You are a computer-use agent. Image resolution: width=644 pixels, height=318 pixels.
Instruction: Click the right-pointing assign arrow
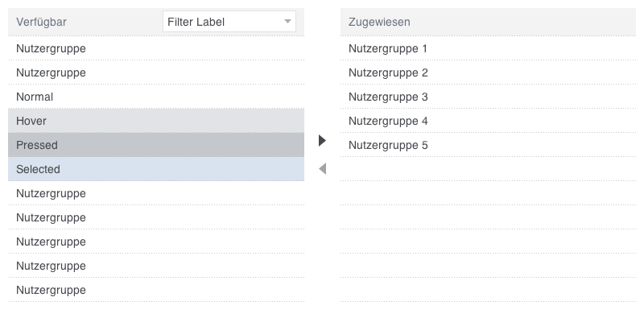pyautogui.click(x=323, y=141)
